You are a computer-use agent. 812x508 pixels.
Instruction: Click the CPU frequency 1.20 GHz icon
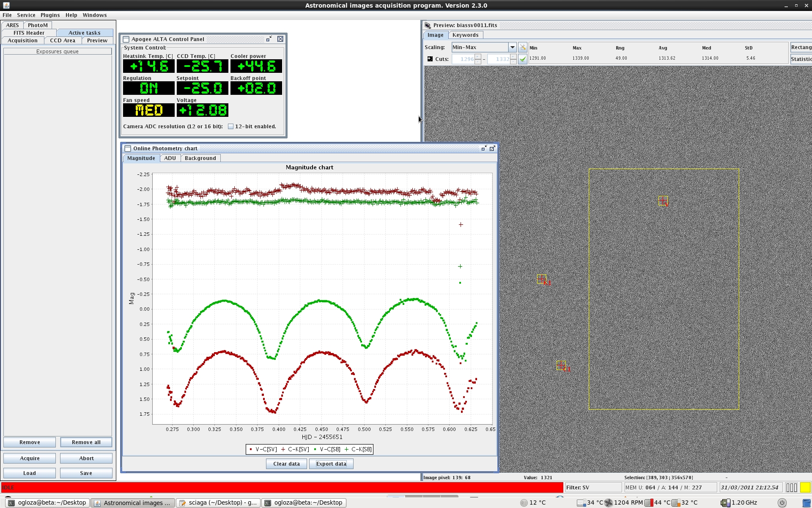725,502
